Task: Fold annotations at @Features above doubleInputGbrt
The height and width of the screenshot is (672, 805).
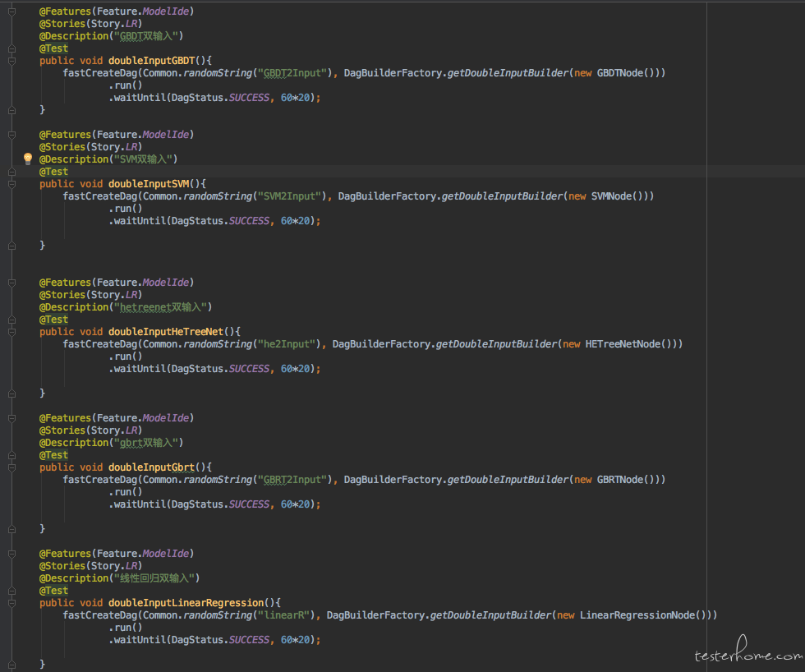Action: (x=11, y=418)
